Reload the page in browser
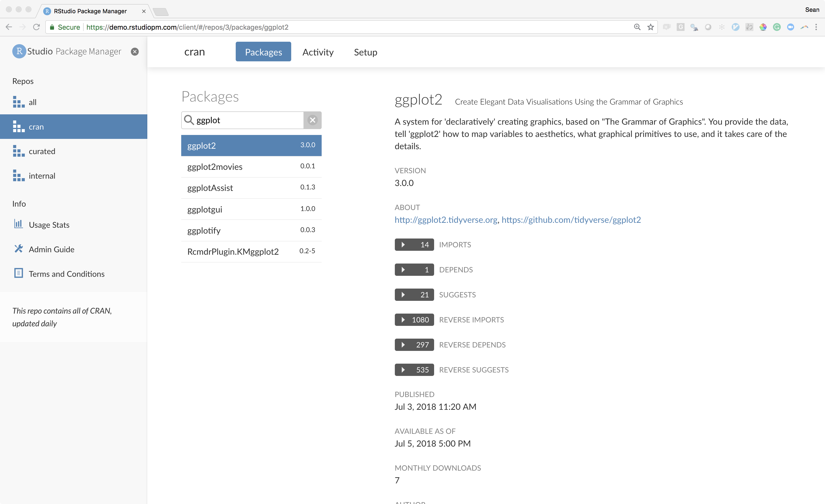The width and height of the screenshot is (825, 504). (37, 27)
